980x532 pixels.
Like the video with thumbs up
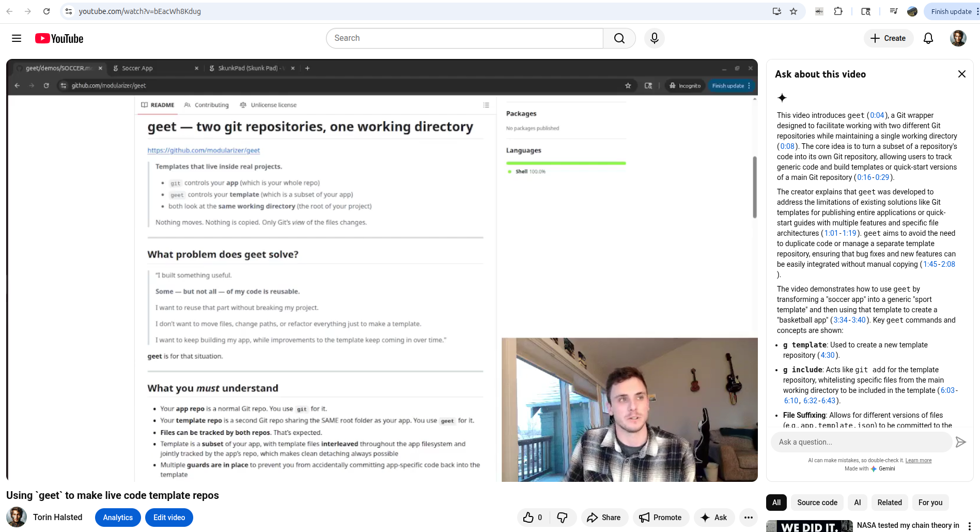click(533, 518)
